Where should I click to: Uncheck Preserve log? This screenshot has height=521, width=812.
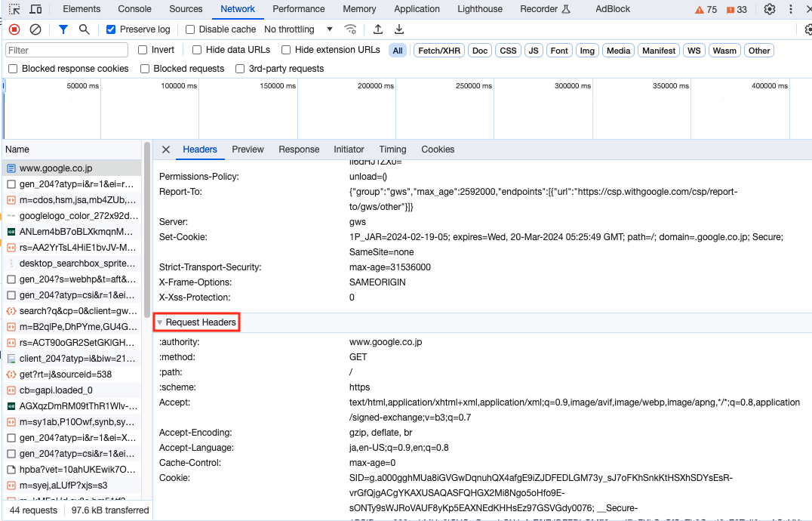coord(109,29)
